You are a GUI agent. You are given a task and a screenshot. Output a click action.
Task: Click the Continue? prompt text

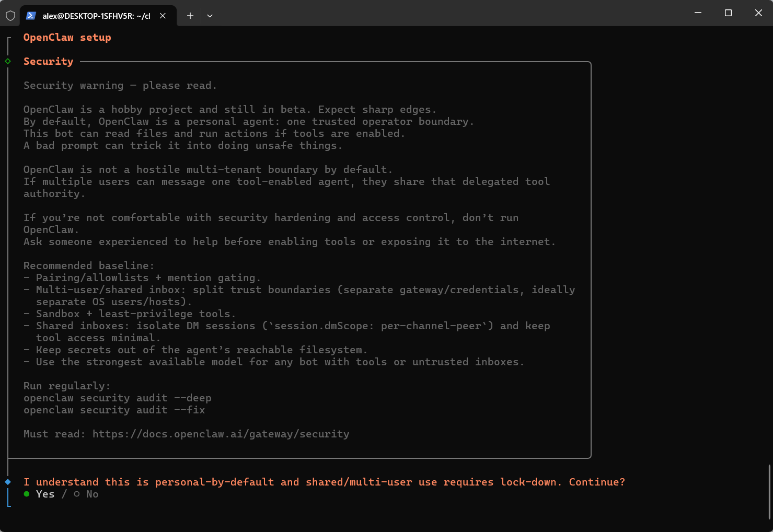tap(597, 481)
